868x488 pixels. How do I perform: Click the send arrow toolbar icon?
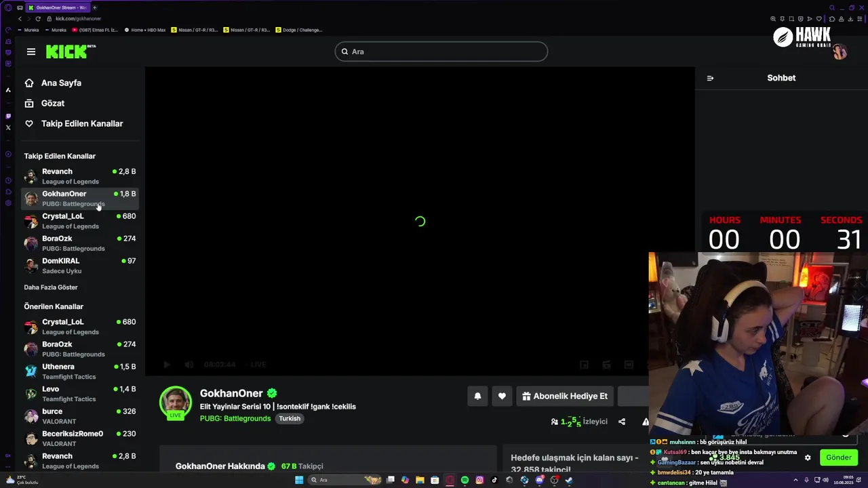810,19
